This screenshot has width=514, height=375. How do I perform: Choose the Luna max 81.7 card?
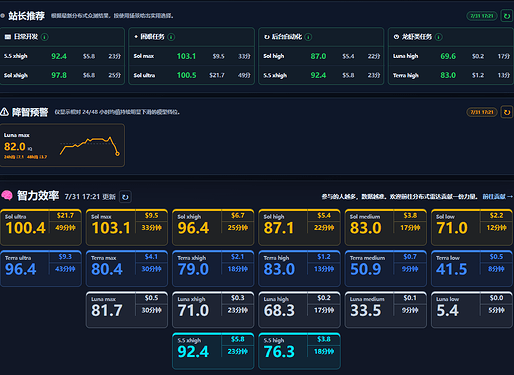coord(127,310)
